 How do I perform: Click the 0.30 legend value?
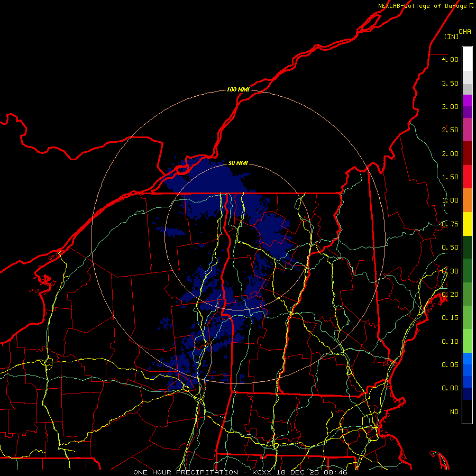[450, 271]
